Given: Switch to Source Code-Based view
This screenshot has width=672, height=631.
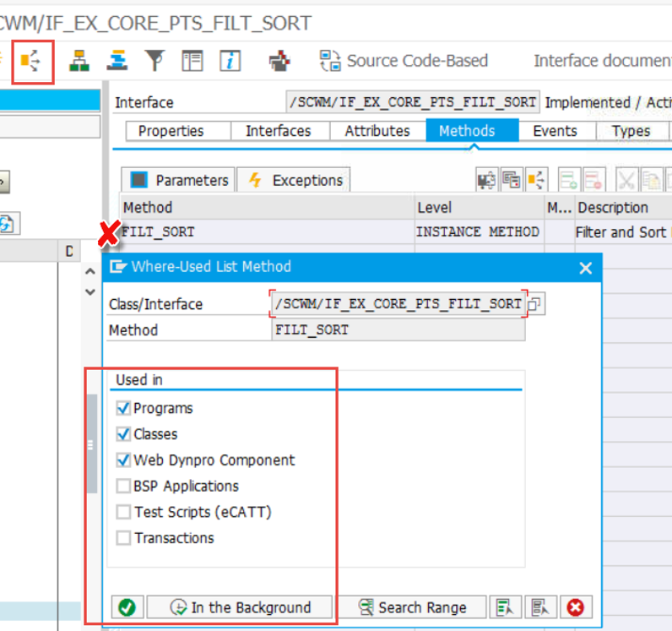Looking at the screenshot, I should [404, 61].
